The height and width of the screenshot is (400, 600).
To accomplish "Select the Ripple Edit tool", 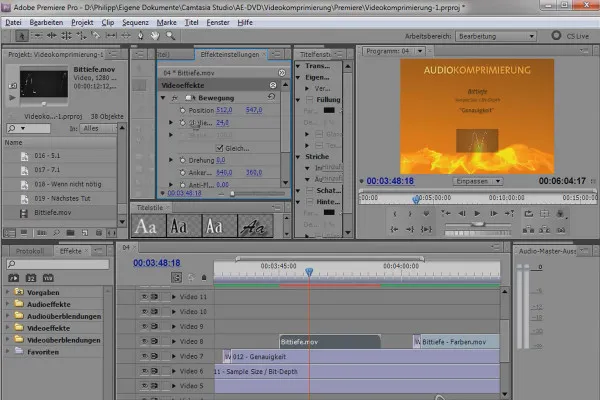I will point(52,36).
